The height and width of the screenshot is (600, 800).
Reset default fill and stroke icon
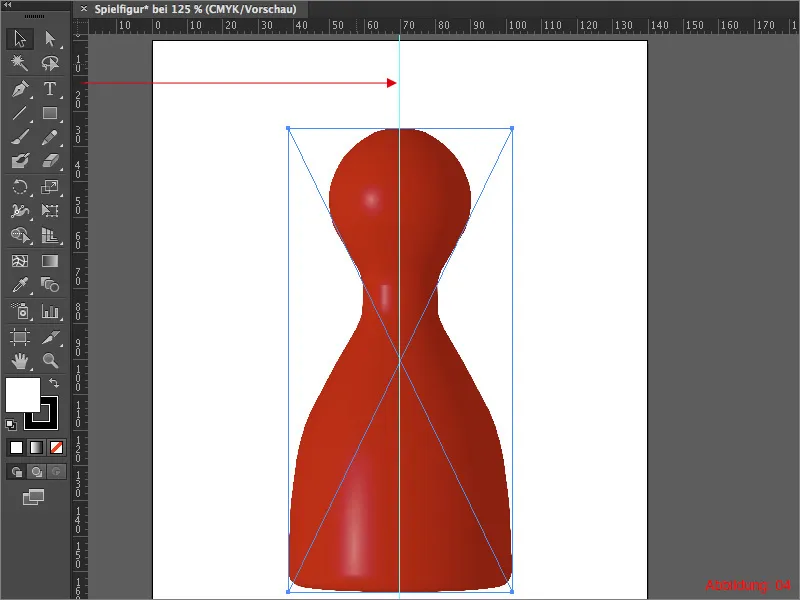click(x=11, y=424)
